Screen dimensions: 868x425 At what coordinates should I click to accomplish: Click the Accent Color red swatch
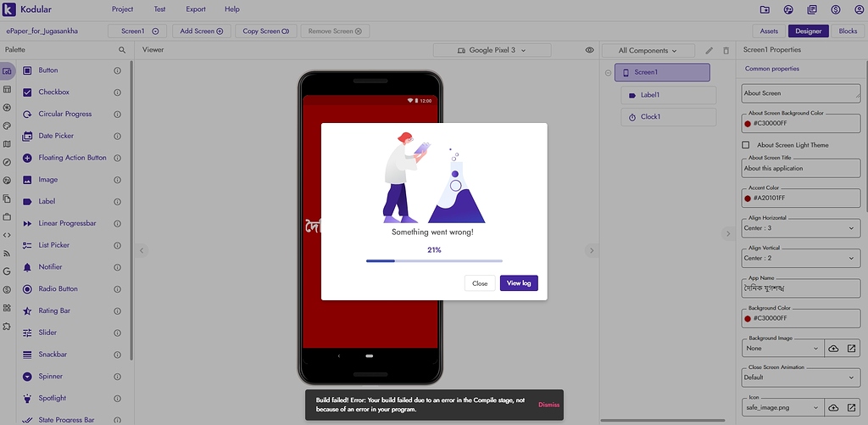(748, 199)
